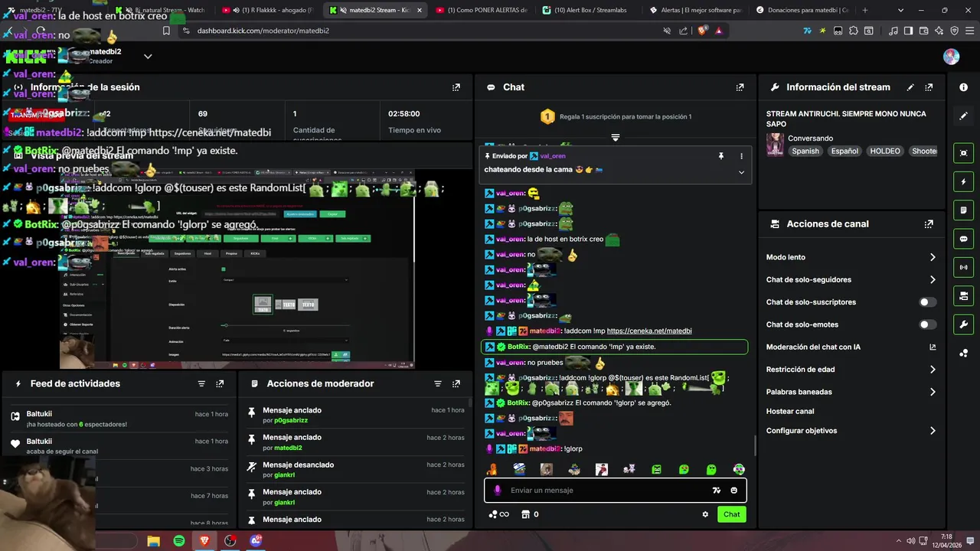Click the green-outlined capture icon in sidebar

tap(963, 153)
